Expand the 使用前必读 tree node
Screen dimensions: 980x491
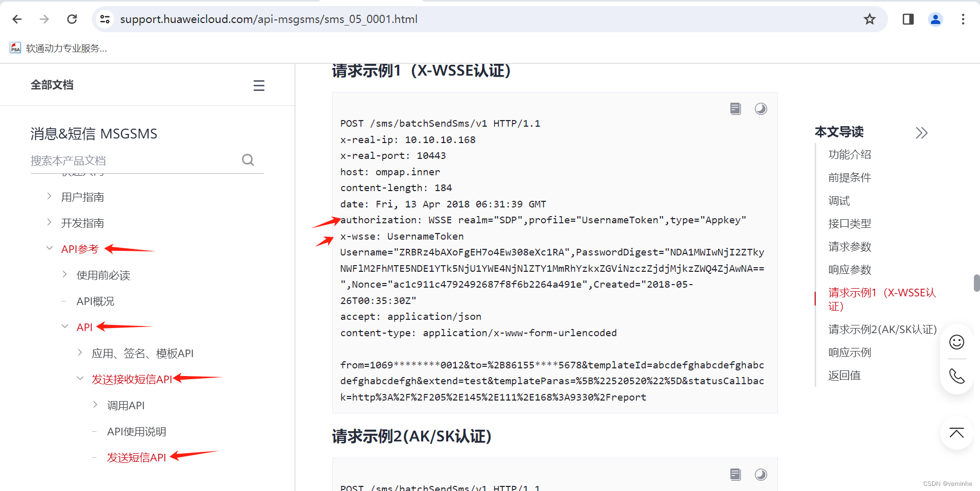[x=64, y=274]
